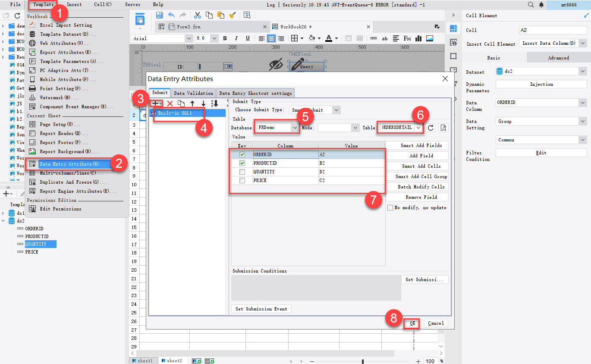The image size is (591, 364).
Task: Insert a chart with the bar chart icon
Action: (x=418, y=38)
